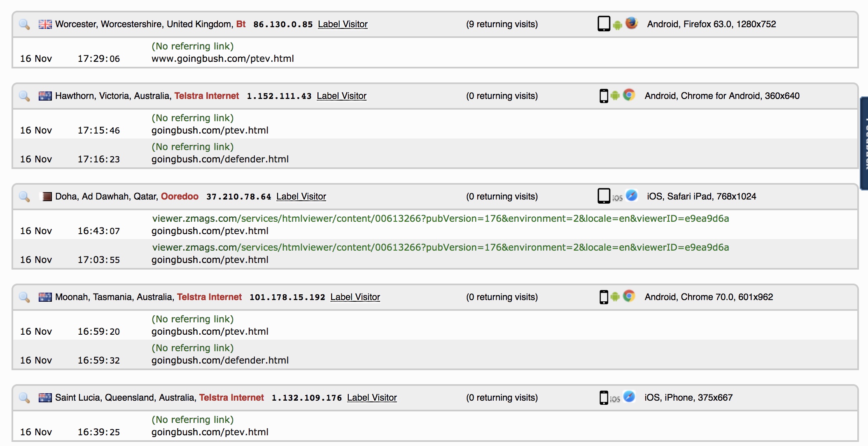This screenshot has width=868, height=446.
Task: Click Label Visitor for IP 86.130.0.85
Action: pyautogui.click(x=343, y=24)
